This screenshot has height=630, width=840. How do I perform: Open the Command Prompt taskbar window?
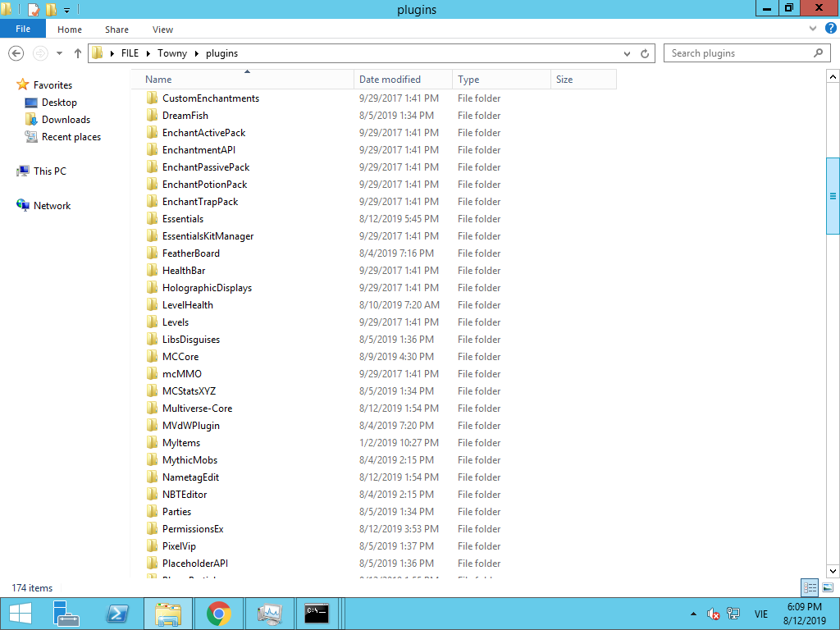(317, 614)
